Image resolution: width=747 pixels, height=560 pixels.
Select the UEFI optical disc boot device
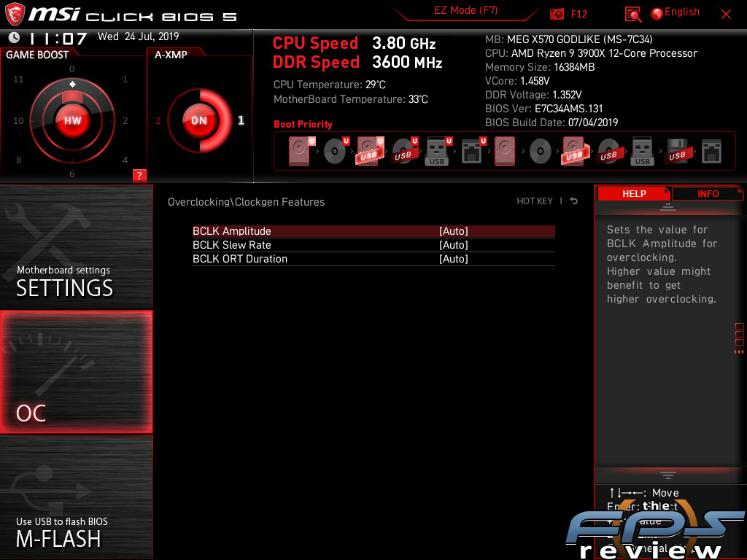[336, 151]
